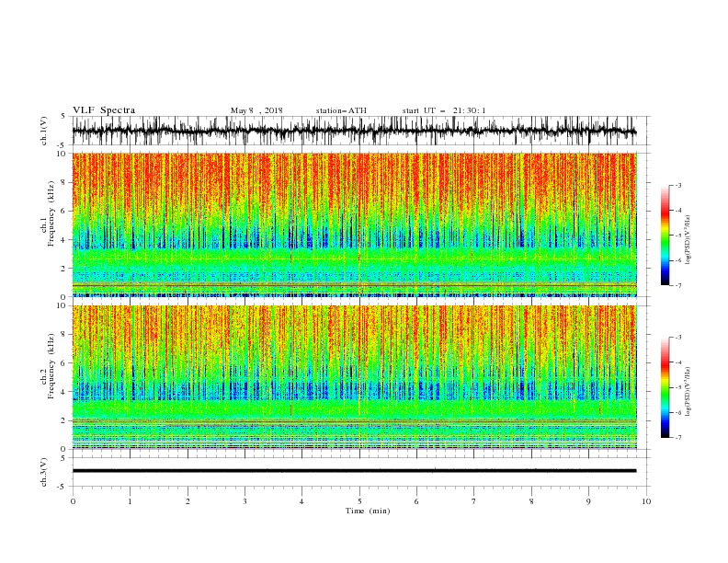The width and height of the screenshot is (728, 563).
Task: Click the "VLF Spectra" title text
Action: point(104,110)
